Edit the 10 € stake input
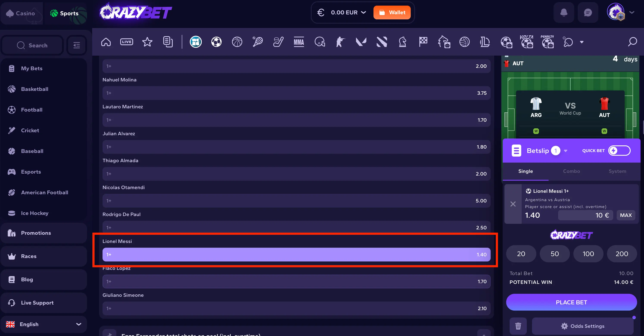Image resolution: width=644 pixels, height=336 pixels. 585,215
